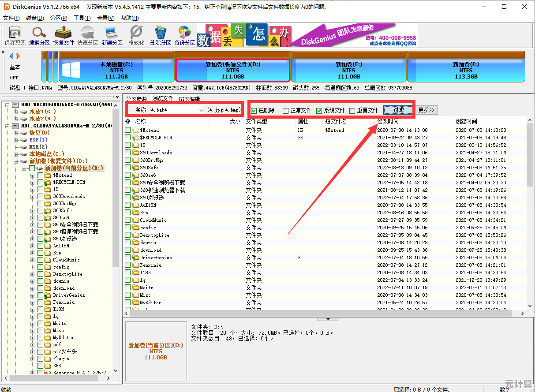This screenshot has width=535, height=392.
Task: Expand the 360Downloads folder in tree
Action: point(33,196)
